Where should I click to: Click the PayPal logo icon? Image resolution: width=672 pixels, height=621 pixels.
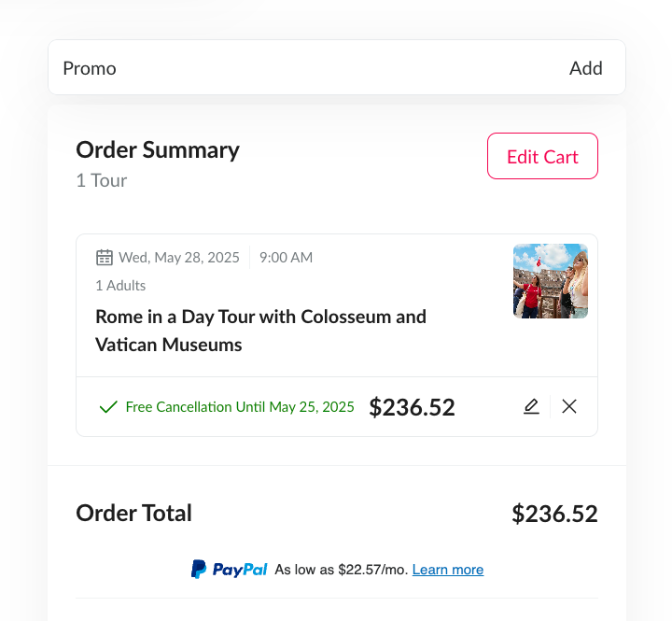click(199, 569)
